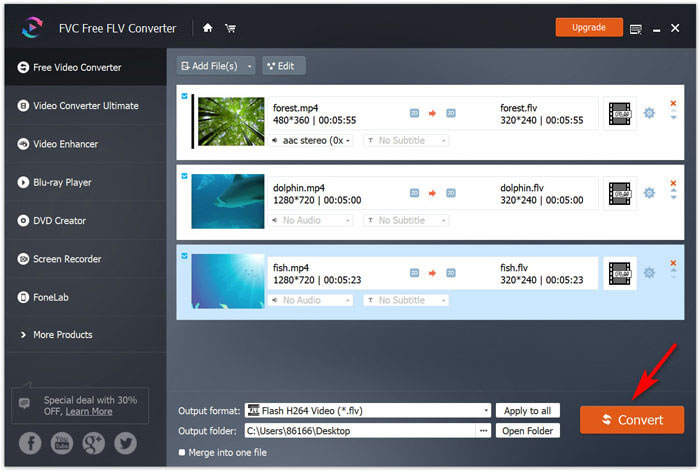Image resolution: width=700 pixels, height=471 pixels.
Task: Expand More Products in sidebar
Action: coord(85,334)
